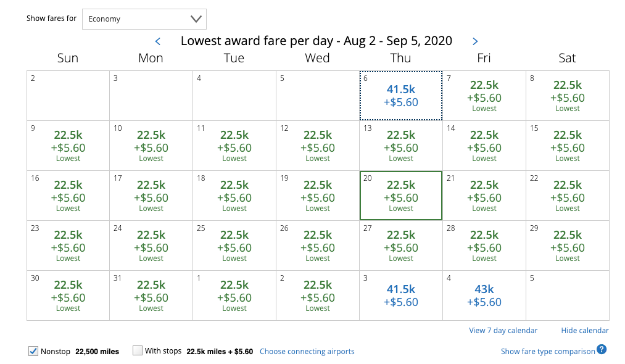Choose September 4 fare of 43k
This screenshot has width=625, height=364.
pos(484,296)
